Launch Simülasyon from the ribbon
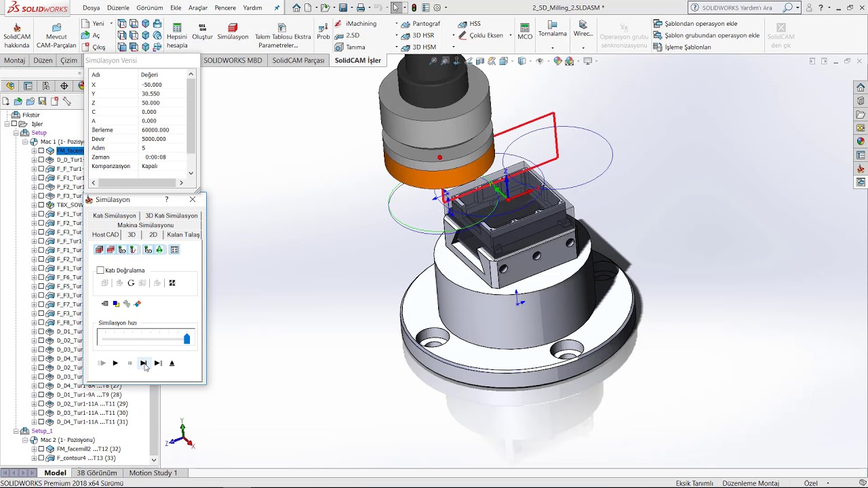The height and width of the screenshot is (488, 868). [233, 33]
